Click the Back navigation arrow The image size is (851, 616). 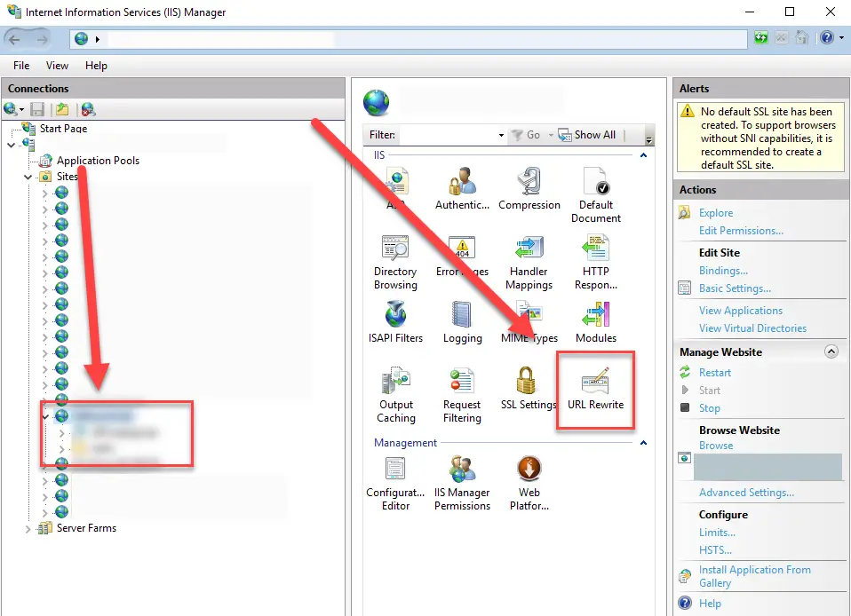(x=14, y=39)
